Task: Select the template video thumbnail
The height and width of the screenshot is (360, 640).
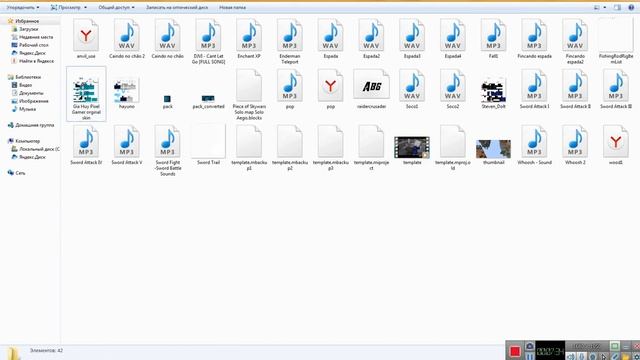Action: tap(412, 147)
